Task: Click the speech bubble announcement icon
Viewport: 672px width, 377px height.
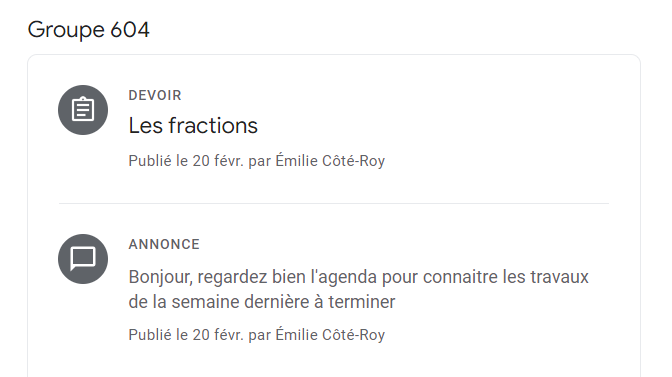Action: tap(83, 259)
